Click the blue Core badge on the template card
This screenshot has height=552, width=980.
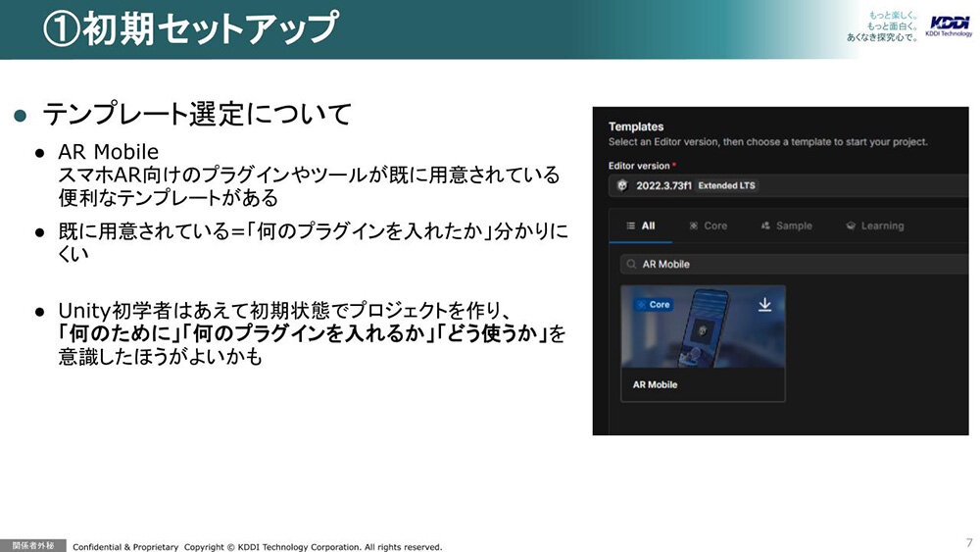coord(654,305)
